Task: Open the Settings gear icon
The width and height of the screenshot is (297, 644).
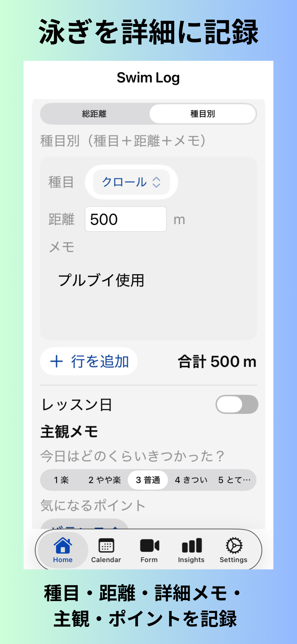Action: (x=234, y=545)
